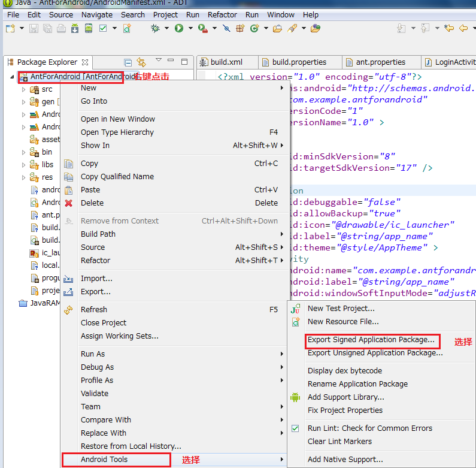The height and width of the screenshot is (468, 476).
Task: Select Export Signed Application Package
Action: 371,340
